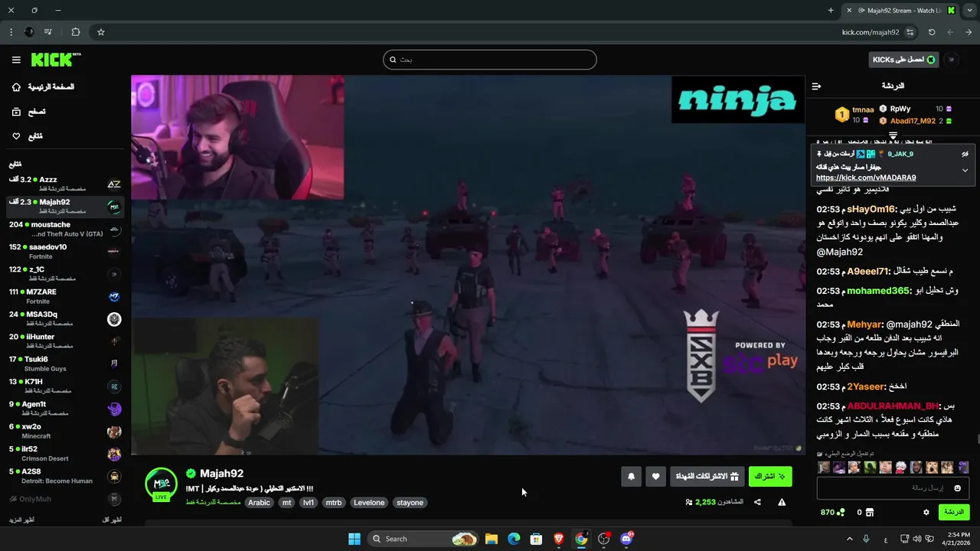Open File Explorer from the taskbar
Screen dimensions: 980x551
492,539
